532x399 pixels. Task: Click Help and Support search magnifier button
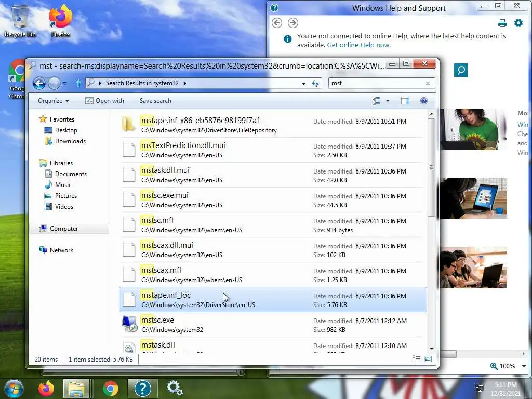coord(461,70)
